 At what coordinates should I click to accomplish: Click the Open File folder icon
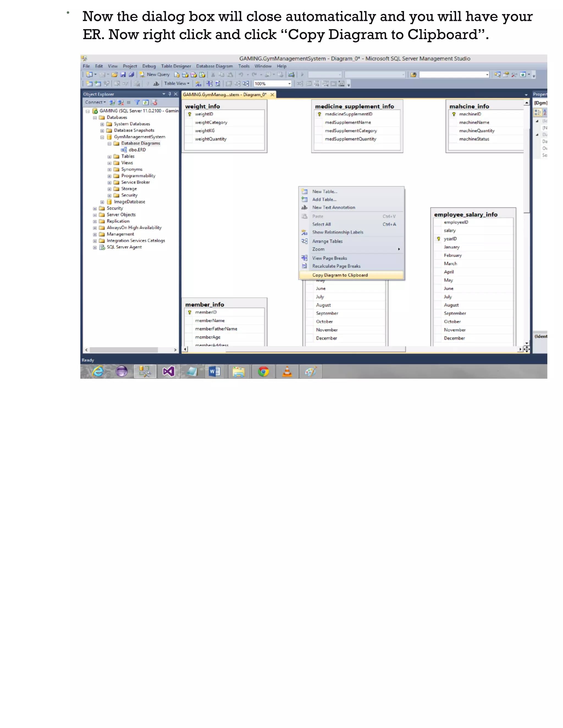pos(114,75)
